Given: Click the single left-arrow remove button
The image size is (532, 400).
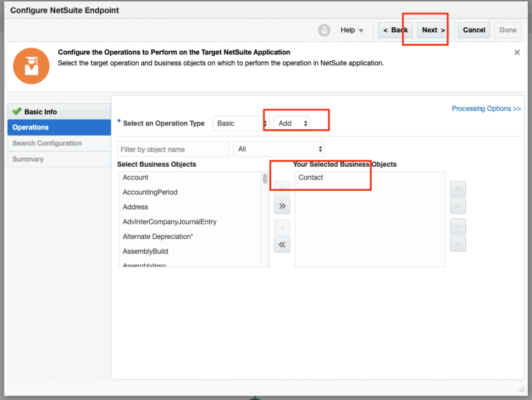Looking at the screenshot, I should (x=282, y=227).
